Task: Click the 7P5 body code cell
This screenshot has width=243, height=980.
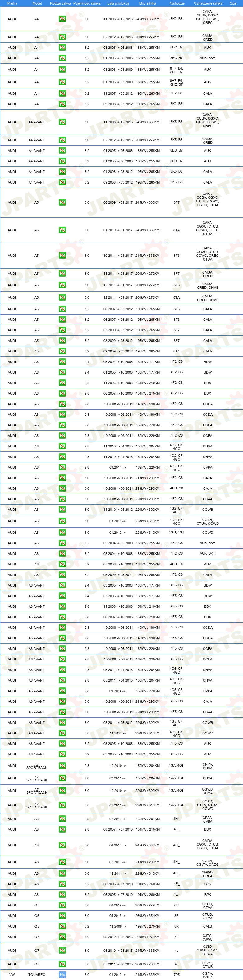Action: point(177,975)
